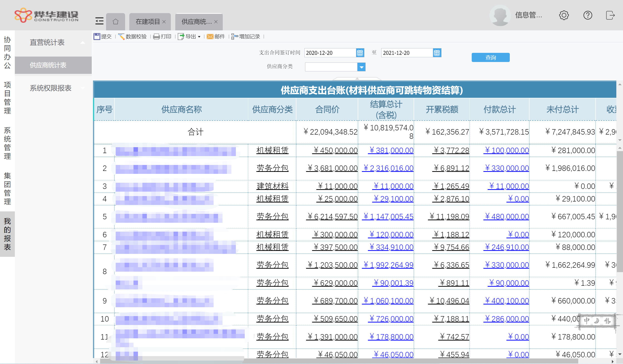623x364 pixels.
Task: Open the 我的报表 vertical nav section
Action: coord(7,234)
